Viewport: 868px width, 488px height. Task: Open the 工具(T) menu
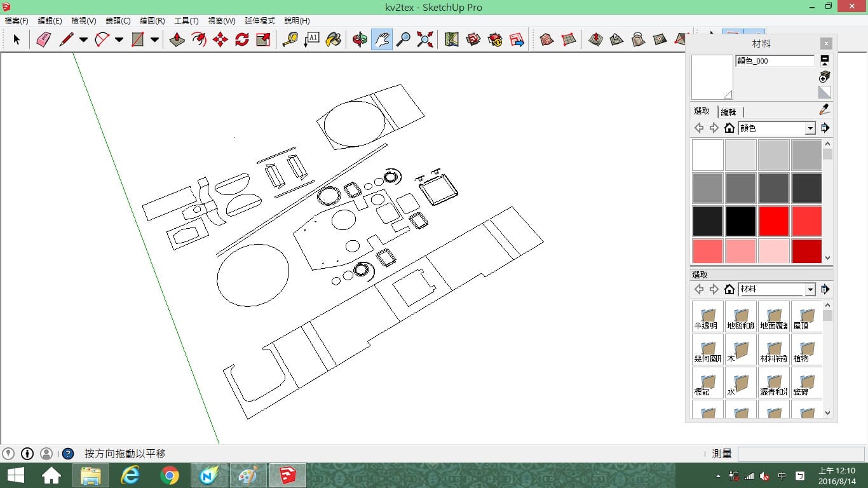[186, 21]
